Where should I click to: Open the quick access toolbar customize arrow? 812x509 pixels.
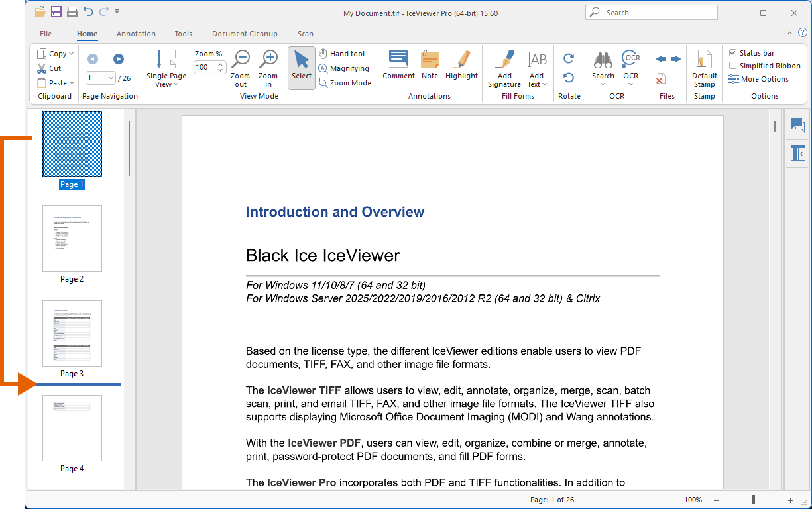[x=117, y=11]
